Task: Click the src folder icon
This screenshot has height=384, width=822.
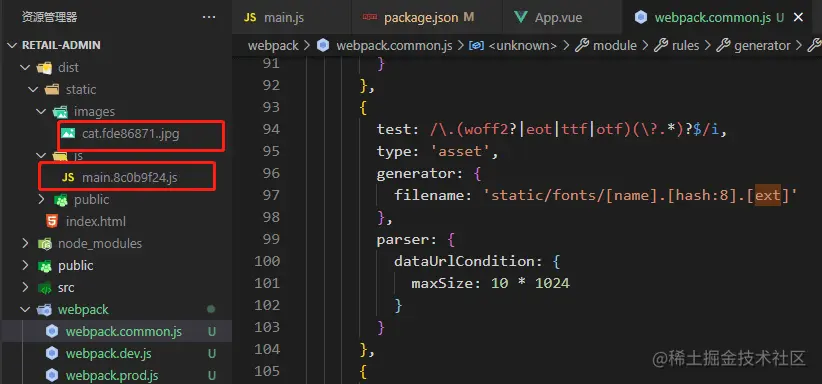Action: pos(44,288)
